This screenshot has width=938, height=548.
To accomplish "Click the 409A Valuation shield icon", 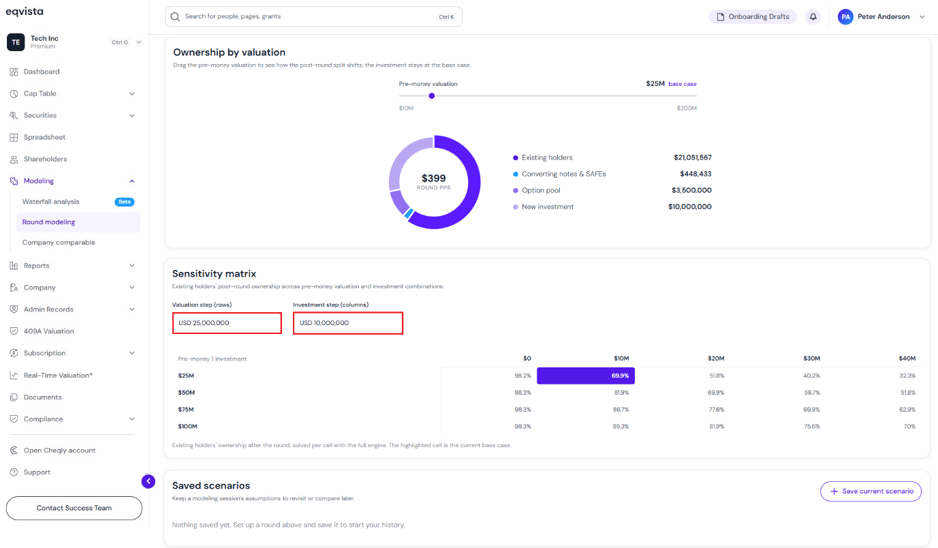I will tap(14, 331).
